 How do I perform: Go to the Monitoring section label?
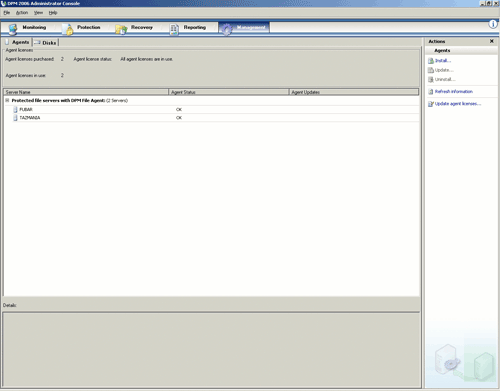(34, 27)
